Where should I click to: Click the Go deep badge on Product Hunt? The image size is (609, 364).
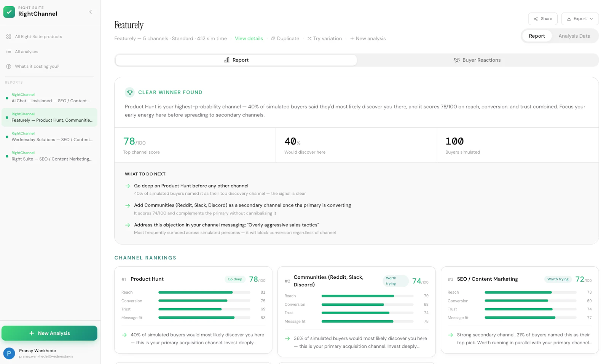coord(235,279)
